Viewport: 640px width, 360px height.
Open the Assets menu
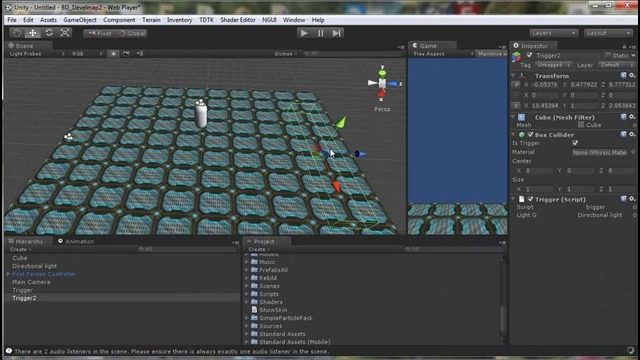coord(48,20)
